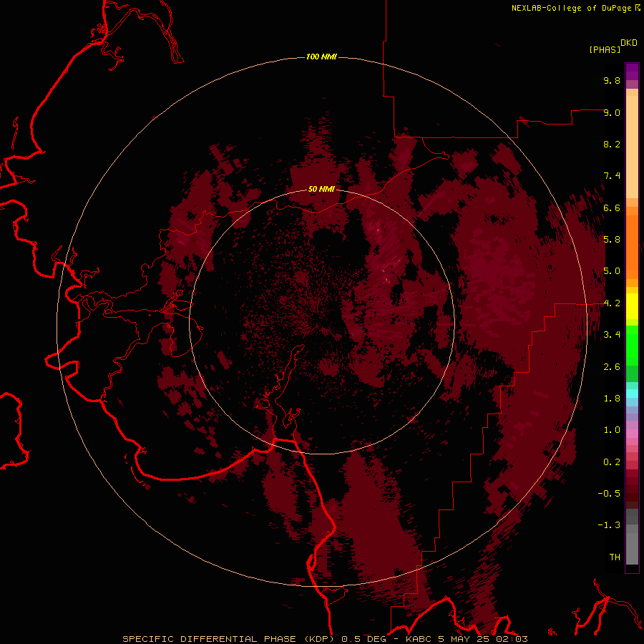Viewport: 644px width, 644px height.
Task: Click the 4.2 scale value
Action: [x=612, y=303]
